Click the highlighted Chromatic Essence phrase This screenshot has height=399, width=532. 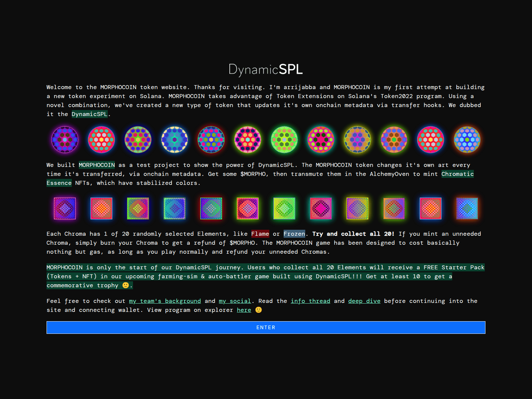(458, 174)
